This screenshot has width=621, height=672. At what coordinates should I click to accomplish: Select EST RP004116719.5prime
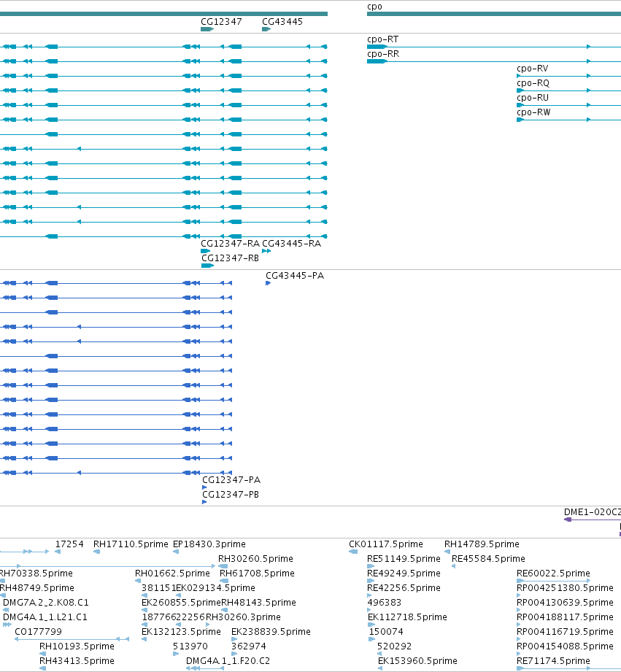pyautogui.click(x=565, y=632)
